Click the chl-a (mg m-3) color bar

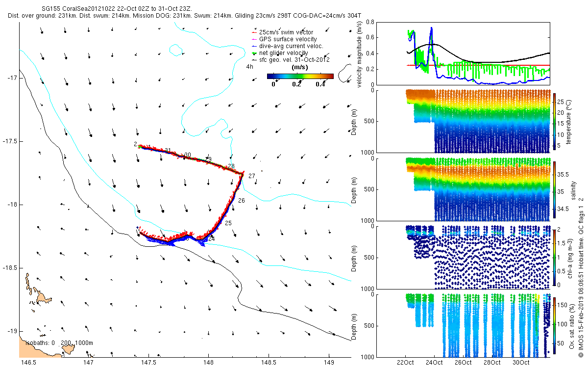coord(554,257)
